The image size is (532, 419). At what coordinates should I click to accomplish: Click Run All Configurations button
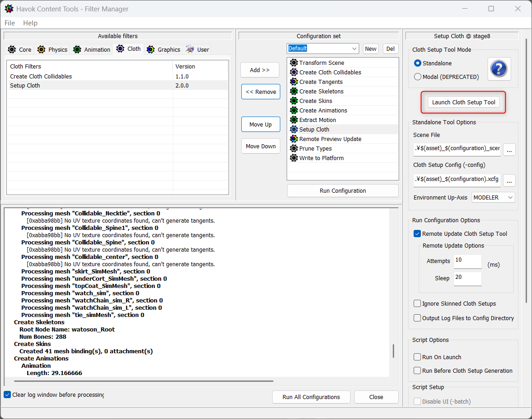311,397
